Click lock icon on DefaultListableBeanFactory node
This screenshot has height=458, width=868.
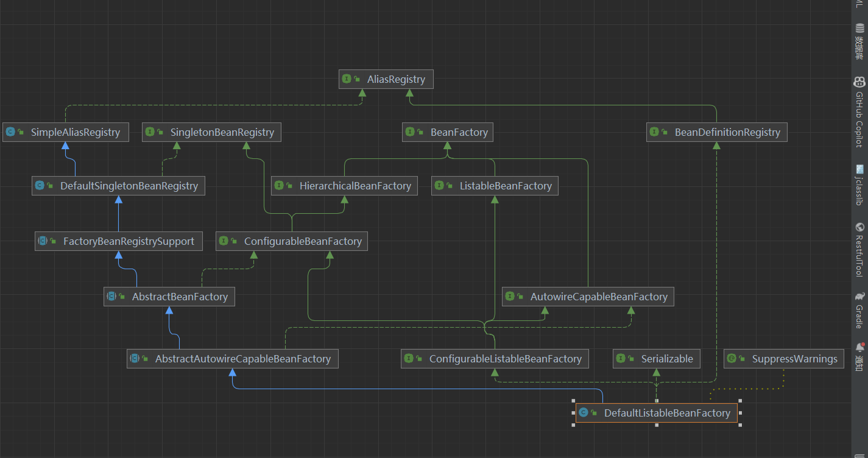[594, 414]
